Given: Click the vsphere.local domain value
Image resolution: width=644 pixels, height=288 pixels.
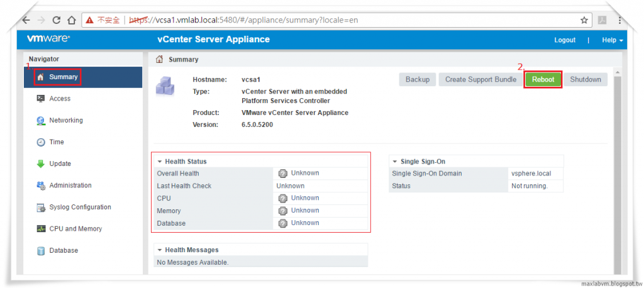Looking at the screenshot, I should coord(531,174).
